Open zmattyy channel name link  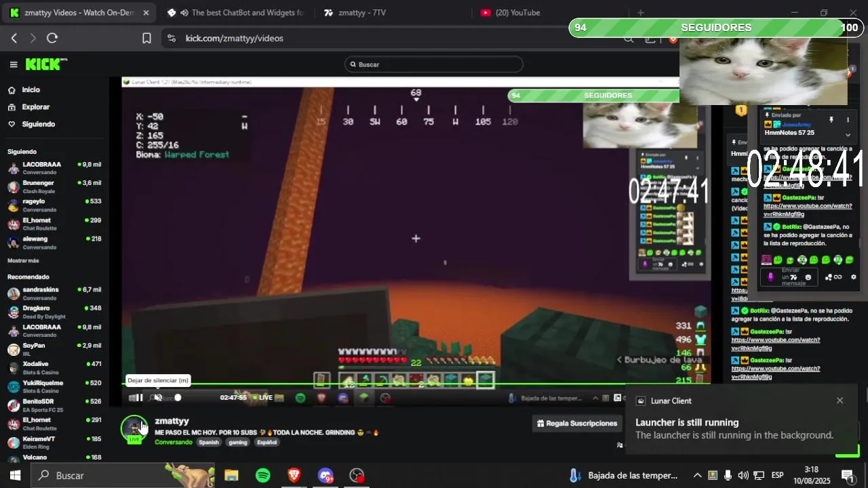pos(172,421)
